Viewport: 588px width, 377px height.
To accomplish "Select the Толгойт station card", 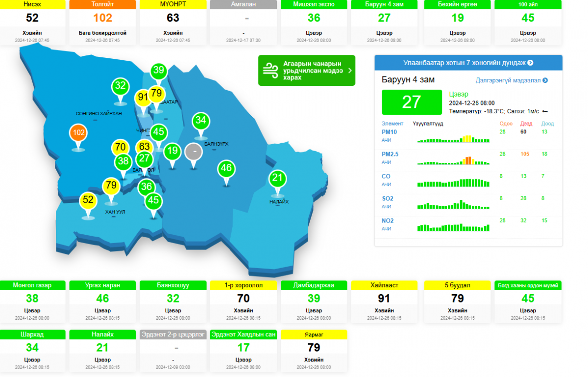I will (x=102, y=23).
